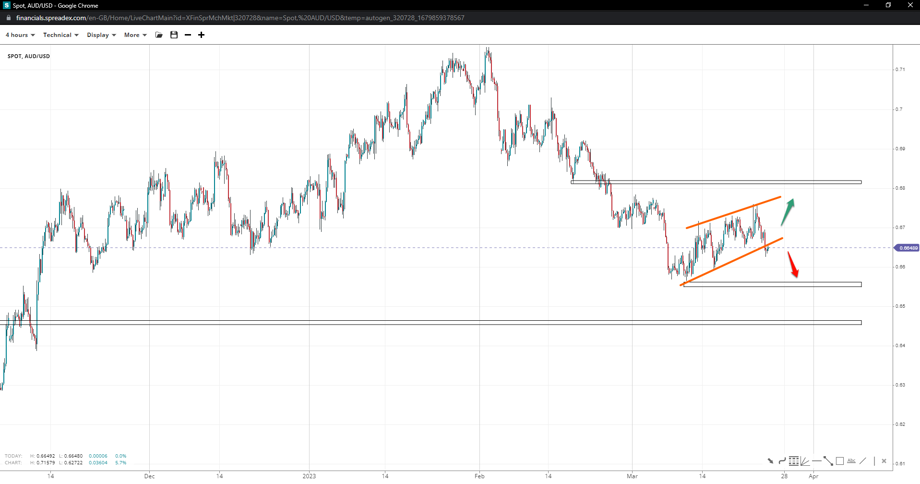920x484 pixels.
Task: Choose the Abc text annotation tool
Action: [851, 461]
